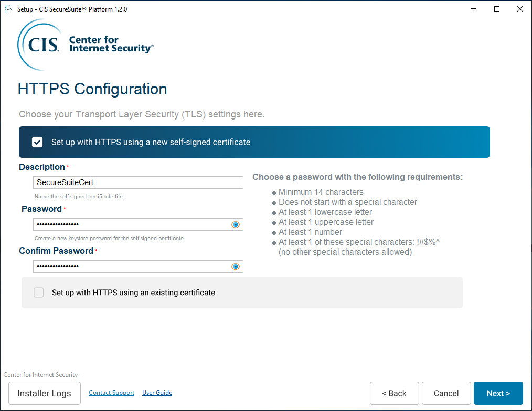532x411 pixels.
Task: Click the 'Center for Internet Security' footer text
Action: pyautogui.click(x=40, y=375)
